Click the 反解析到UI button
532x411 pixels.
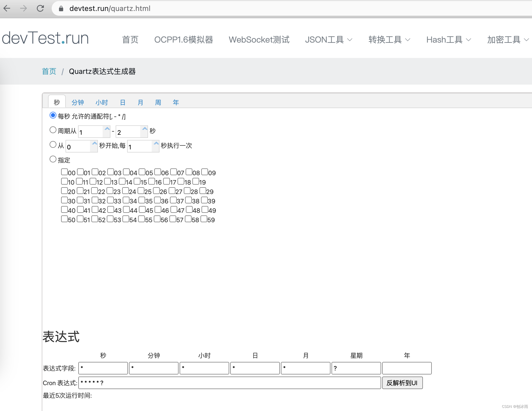pyautogui.click(x=402, y=383)
